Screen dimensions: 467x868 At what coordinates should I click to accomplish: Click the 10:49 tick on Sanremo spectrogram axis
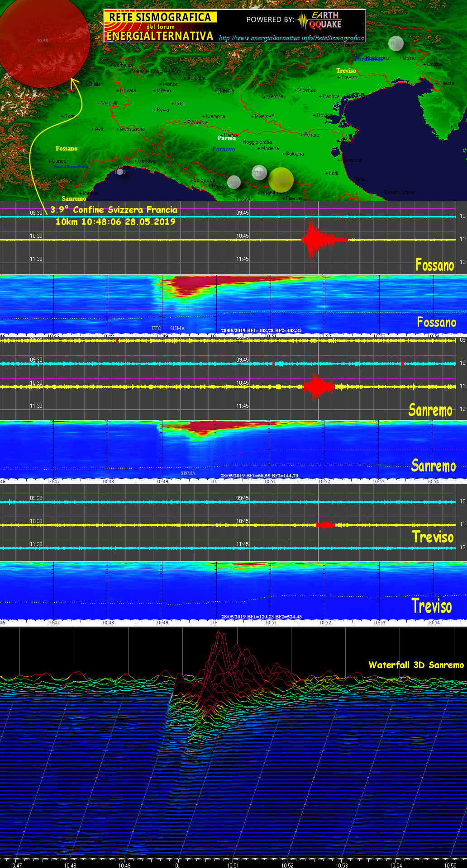(x=162, y=481)
